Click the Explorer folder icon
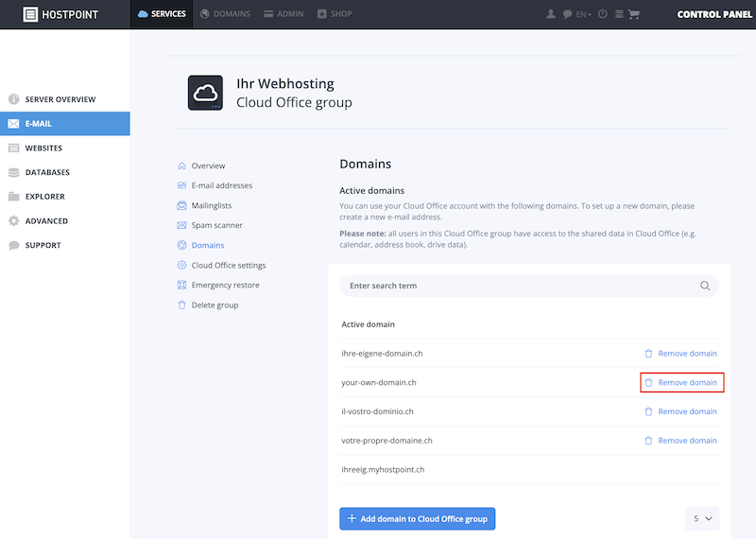The width and height of the screenshot is (756, 539). point(13,197)
